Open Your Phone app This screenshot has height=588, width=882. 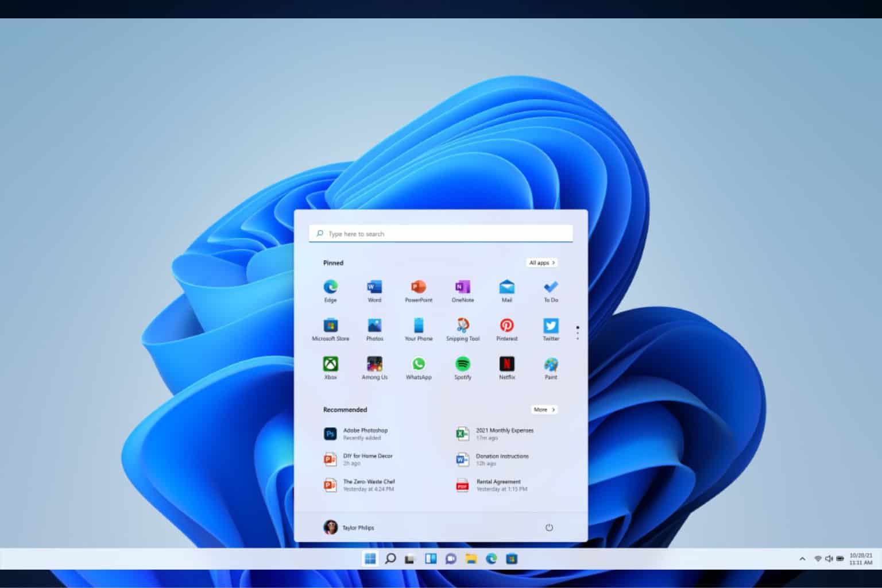pyautogui.click(x=419, y=330)
